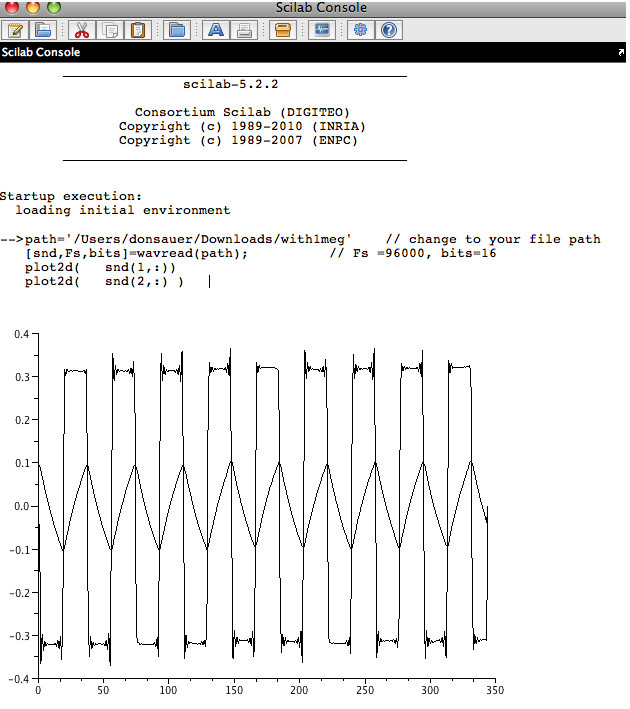Paste from clipboard toolbar icon

138,30
